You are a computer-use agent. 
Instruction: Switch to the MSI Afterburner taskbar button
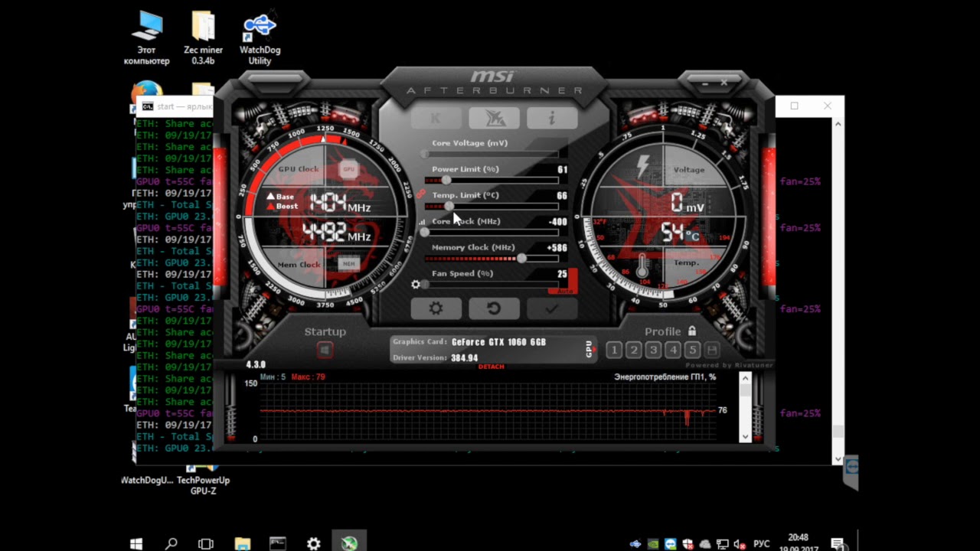pyautogui.click(x=349, y=543)
